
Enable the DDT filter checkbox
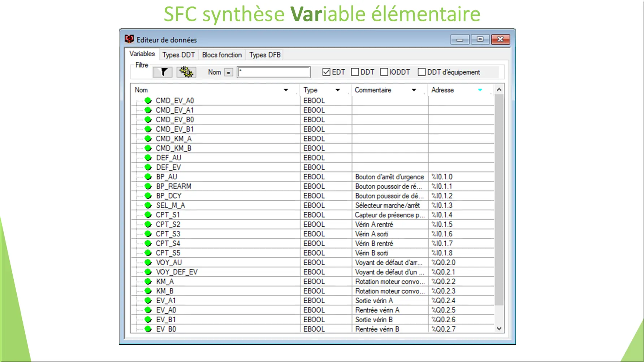click(x=355, y=72)
